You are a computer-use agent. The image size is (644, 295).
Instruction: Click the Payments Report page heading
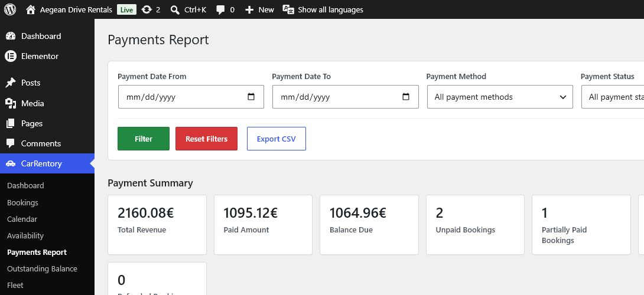coord(158,40)
